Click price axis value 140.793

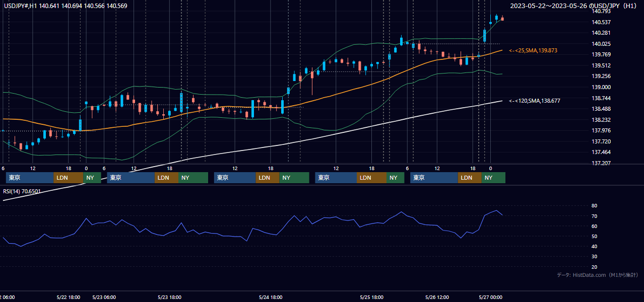(x=600, y=11)
